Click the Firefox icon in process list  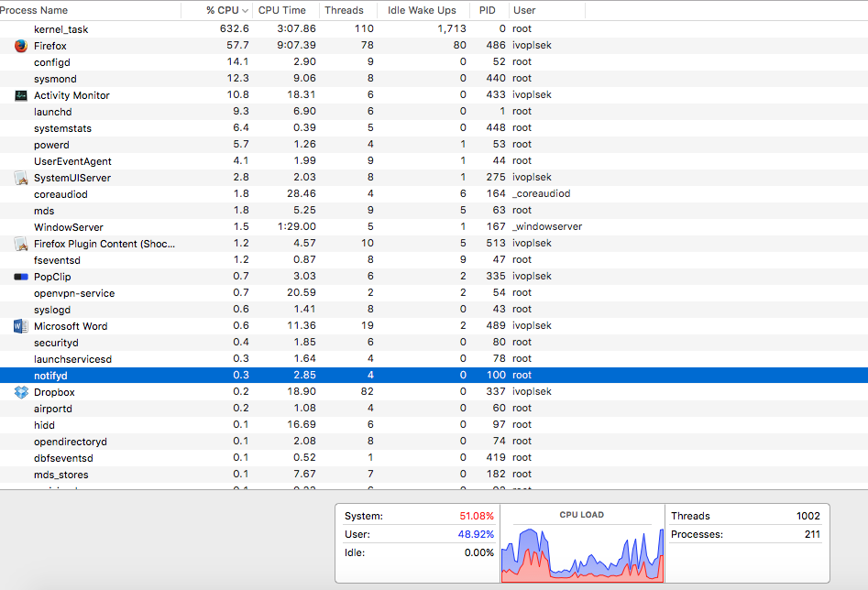[x=21, y=46]
